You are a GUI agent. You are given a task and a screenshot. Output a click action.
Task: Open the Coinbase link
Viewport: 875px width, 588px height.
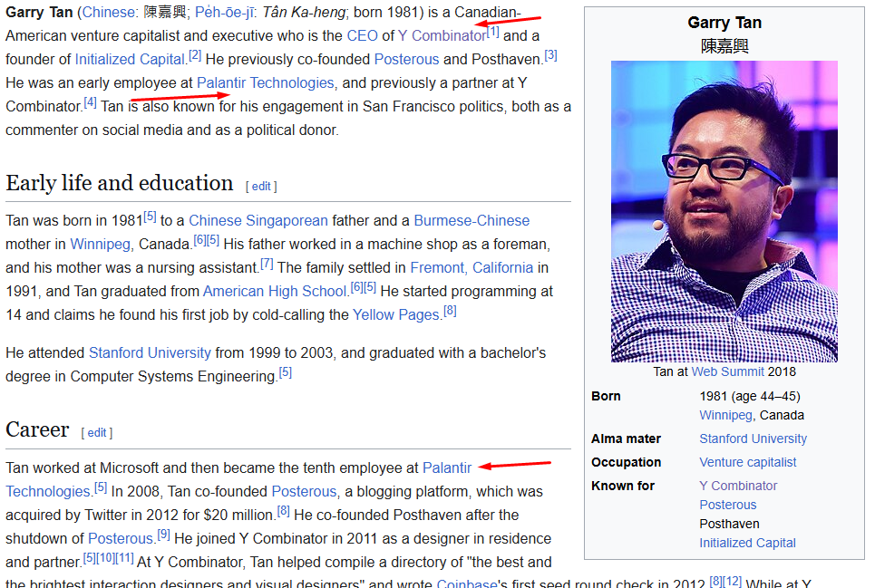pos(467,583)
